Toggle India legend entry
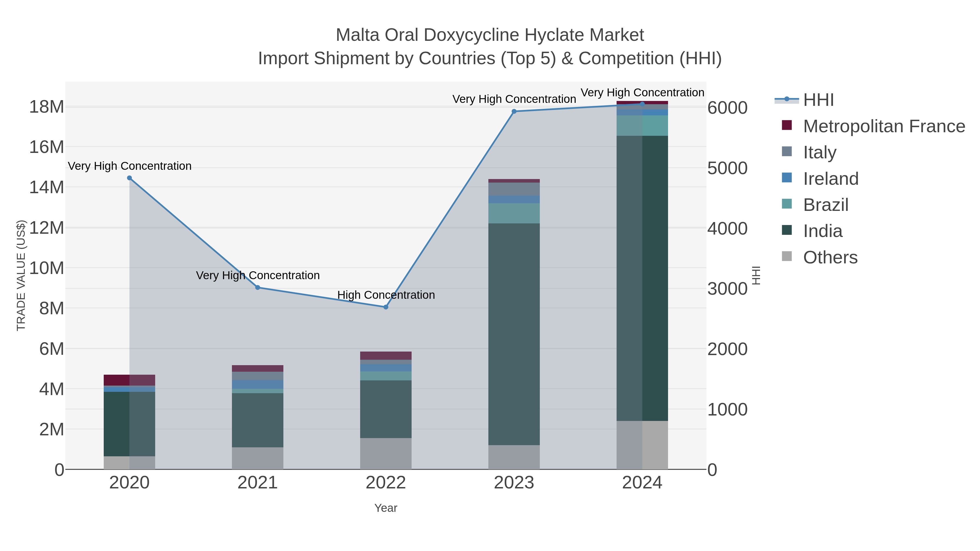Image resolution: width=980 pixels, height=551 pixels. [812, 231]
